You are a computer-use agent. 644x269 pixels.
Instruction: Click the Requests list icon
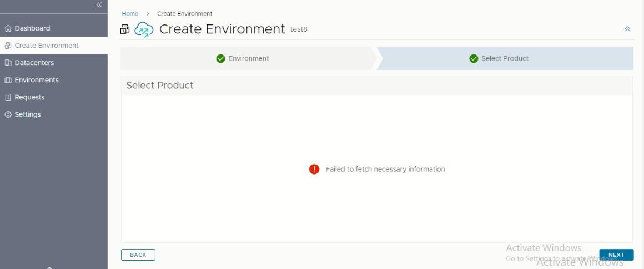click(8, 97)
